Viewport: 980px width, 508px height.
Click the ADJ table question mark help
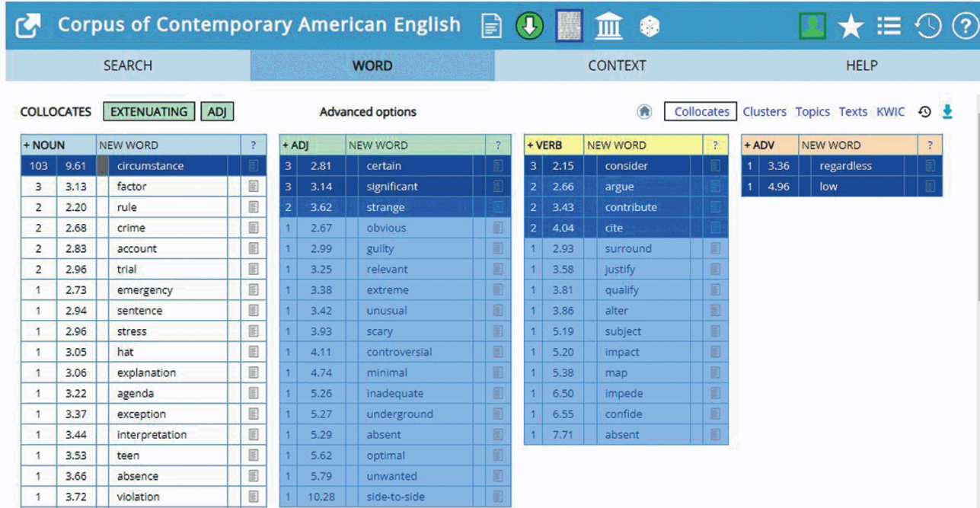[498, 145]
